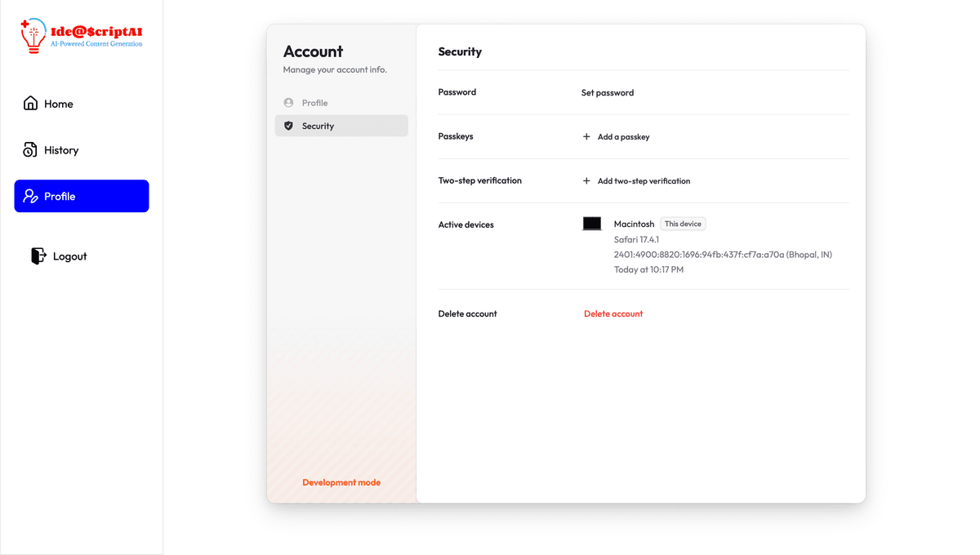980x555 pixels.
Task: Click the IP address with Bhopal, IN
Action: pos(723,255)
